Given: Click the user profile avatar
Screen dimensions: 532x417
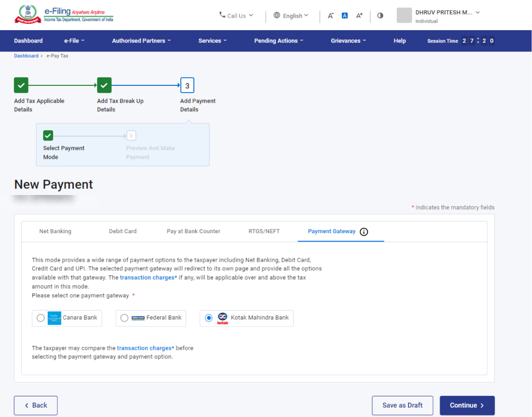Looking at the screenshot, I should [x=404, y=15].
